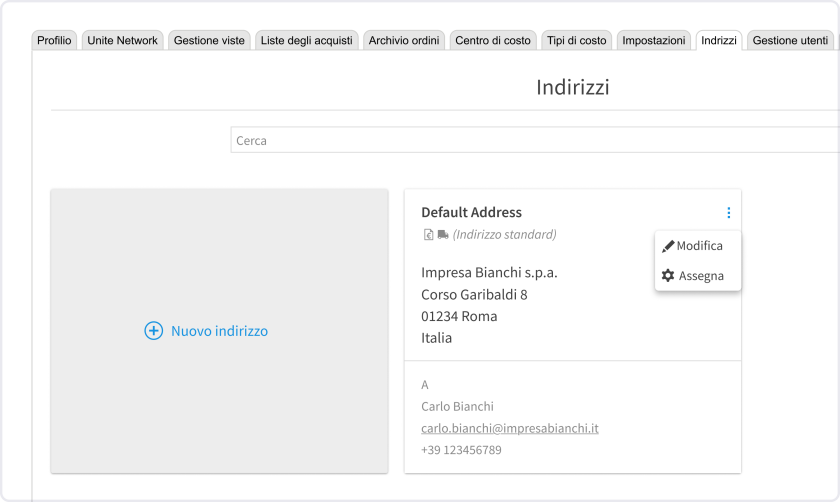Open the Tipi di costo tab
The image size is (840, 502).
[576, 41]
